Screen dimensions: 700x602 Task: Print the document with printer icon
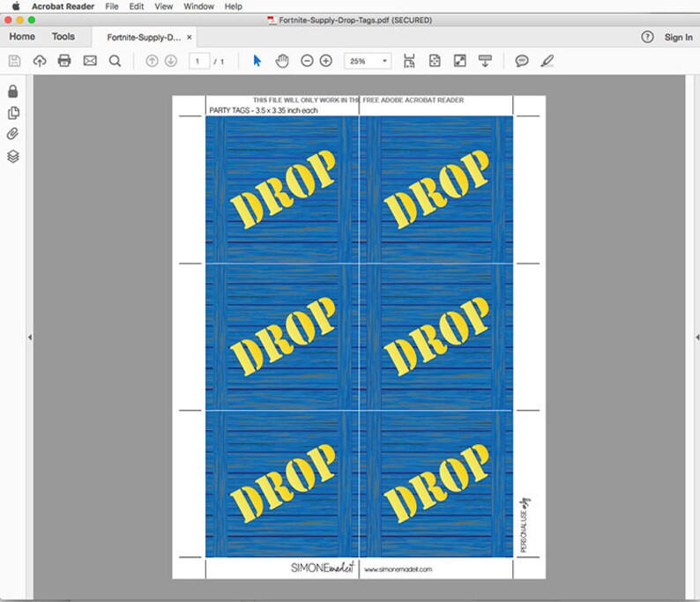pos(64,61)
